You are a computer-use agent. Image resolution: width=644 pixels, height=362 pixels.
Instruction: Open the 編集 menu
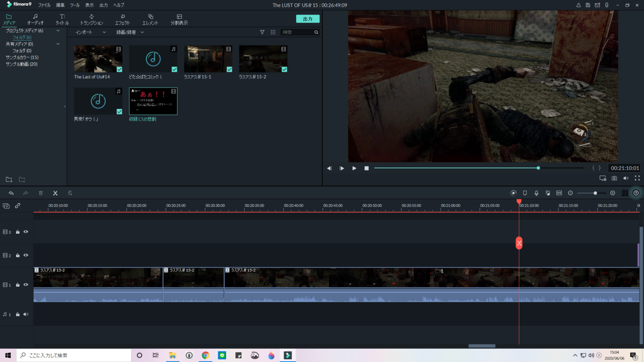[60, 5]
